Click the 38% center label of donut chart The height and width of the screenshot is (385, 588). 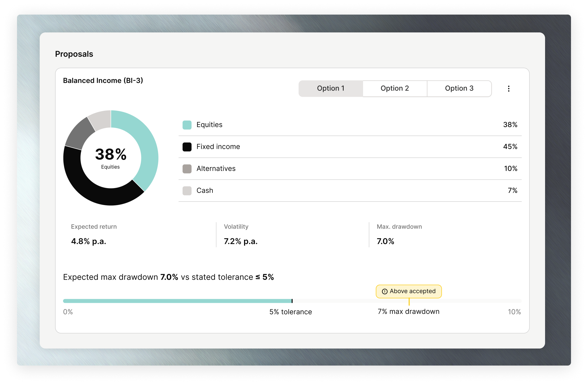point(111,154)
